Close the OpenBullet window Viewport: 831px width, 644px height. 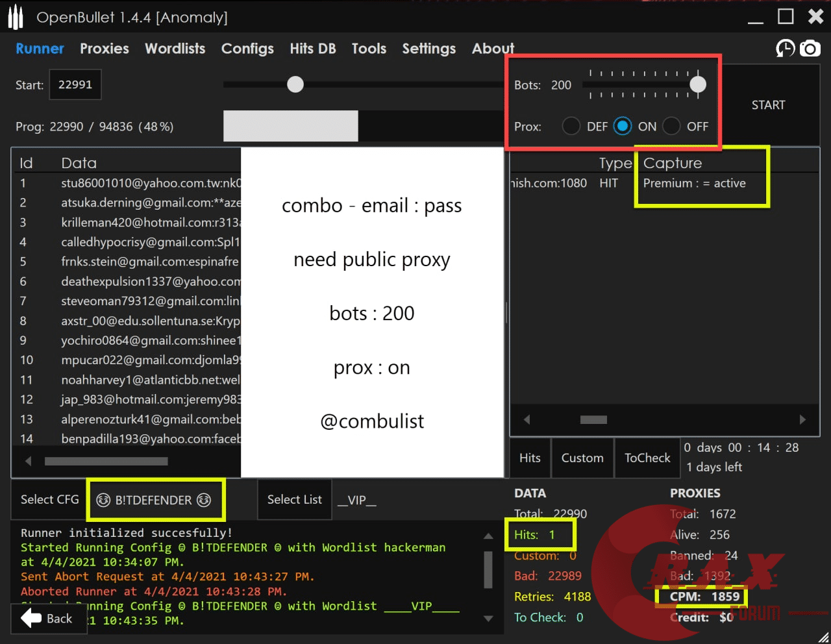815,16
